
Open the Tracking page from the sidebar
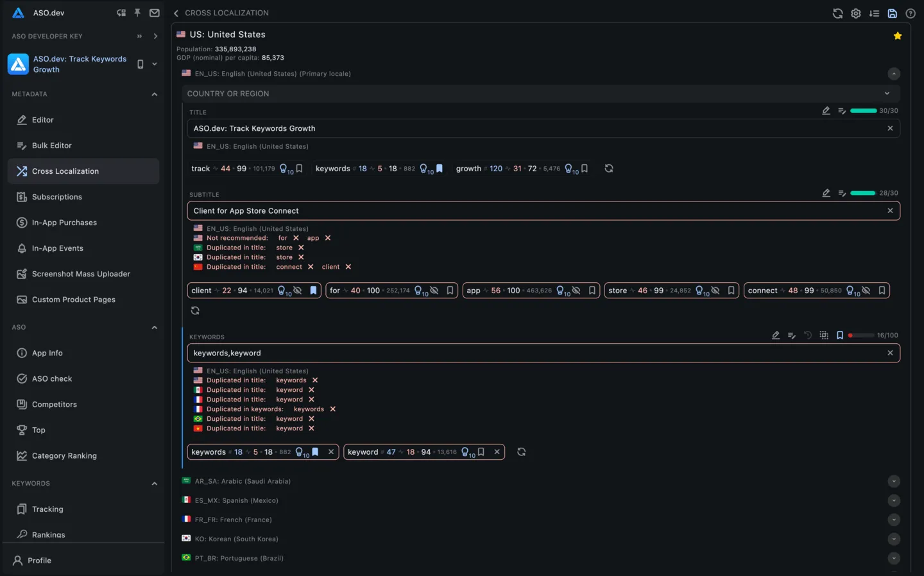(x=47, y=509)
